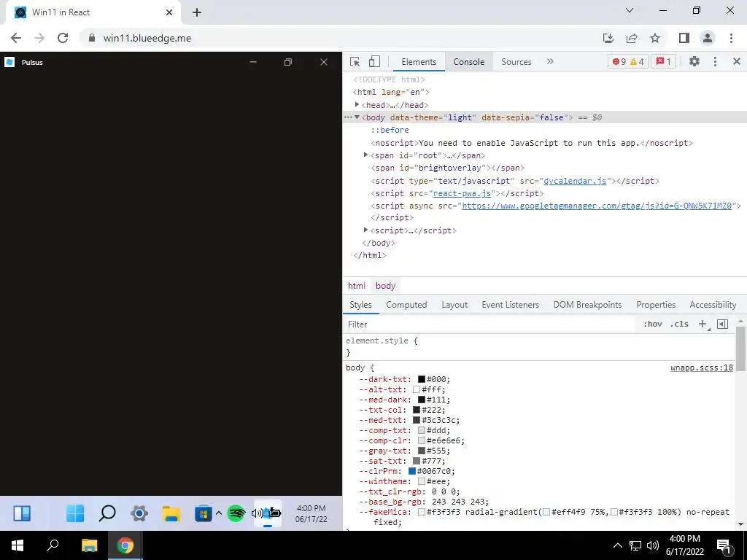Close the DevTools panel
Screen dimensions: 747x560
click(x=737, y=61)
